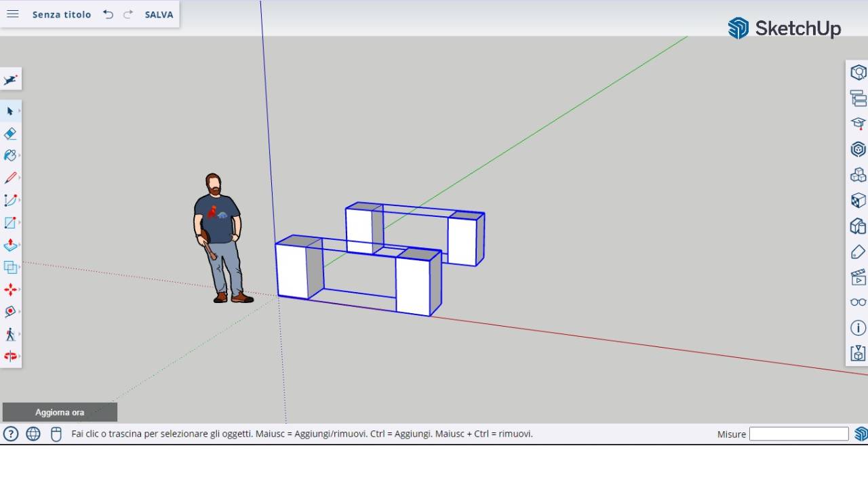Choose the Line drawing pencil tool

tap(10, 177)
